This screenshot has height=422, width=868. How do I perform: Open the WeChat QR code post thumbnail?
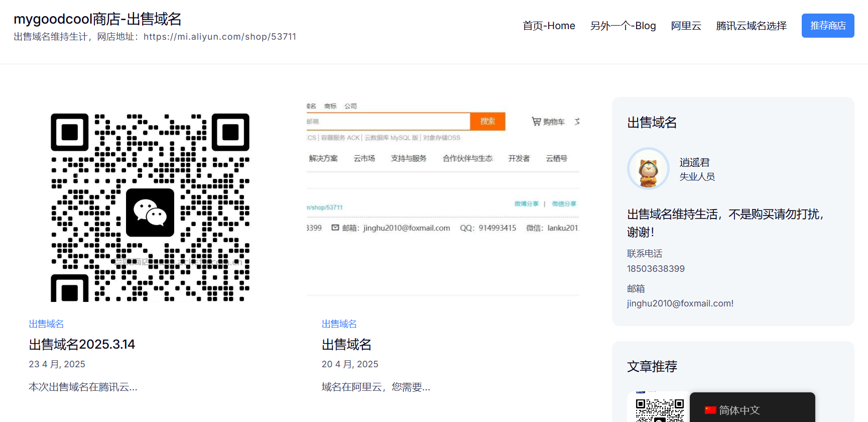pyautogui.click(x=150, y=207)
